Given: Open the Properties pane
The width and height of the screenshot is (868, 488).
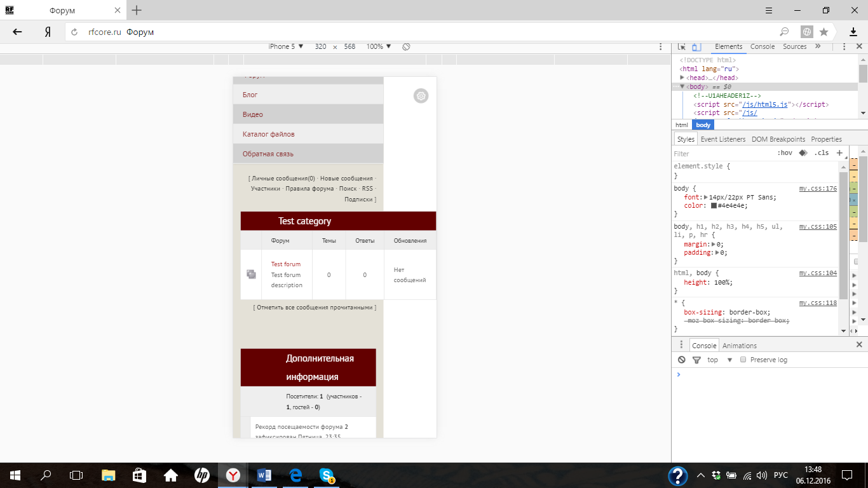Looking at the screenshot, I should (x=826, y=139).
